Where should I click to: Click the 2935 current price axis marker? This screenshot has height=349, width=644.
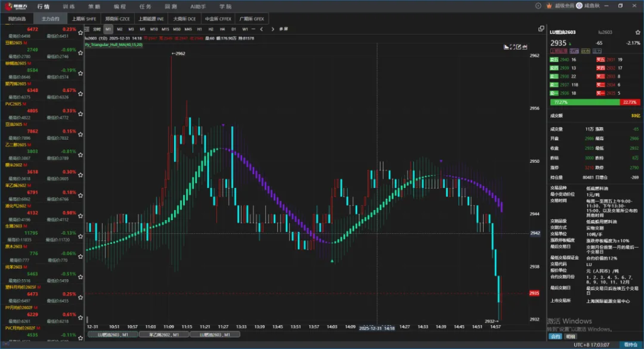click(535, 293)
